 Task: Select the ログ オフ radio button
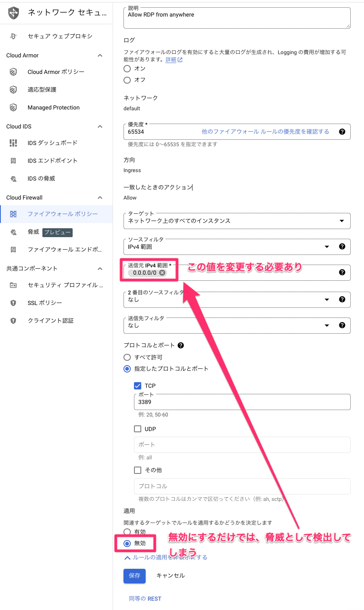[127, 80]
